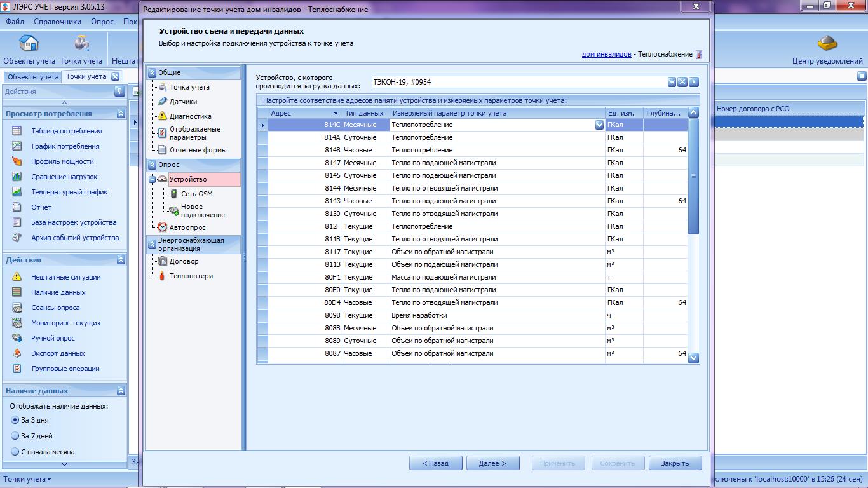The height and width of the screenshot is (488, 868).
Task: Open Нештатные ситуации warning icon
Action: pos(18,277)
